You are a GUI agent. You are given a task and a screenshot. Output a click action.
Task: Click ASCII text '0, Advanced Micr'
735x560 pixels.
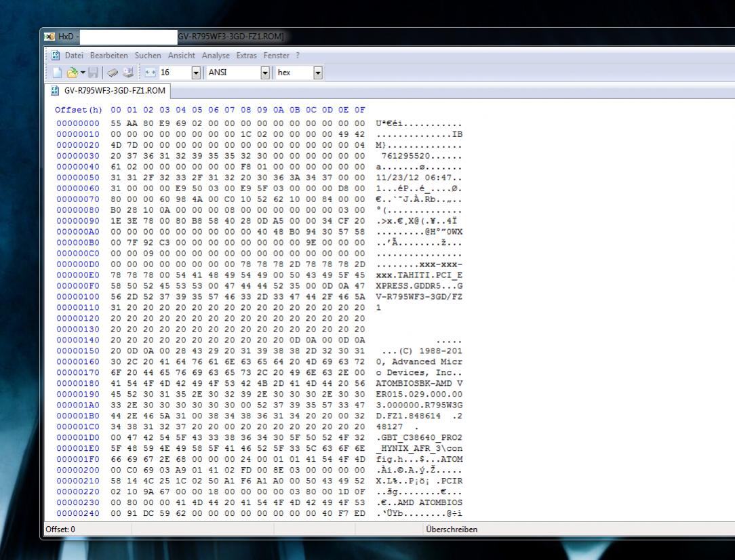[419, 362]
